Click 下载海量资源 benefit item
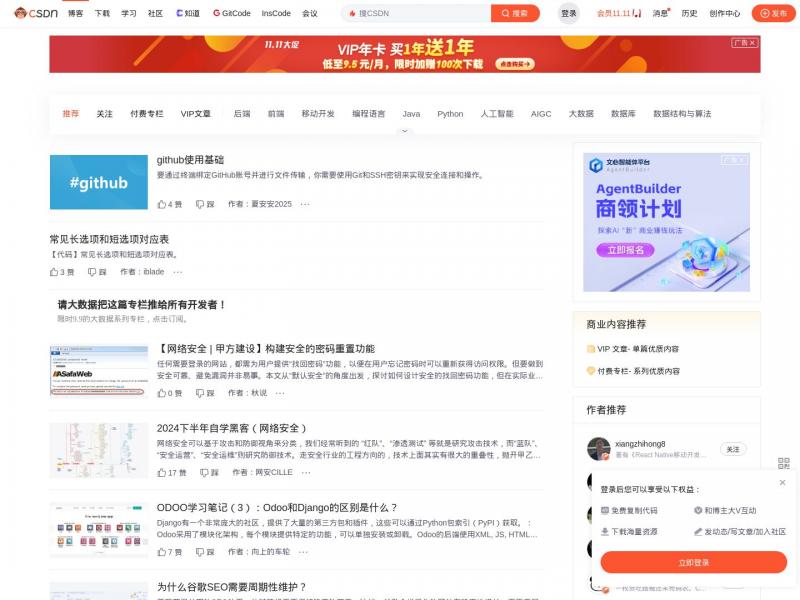 tap(629, 532)
